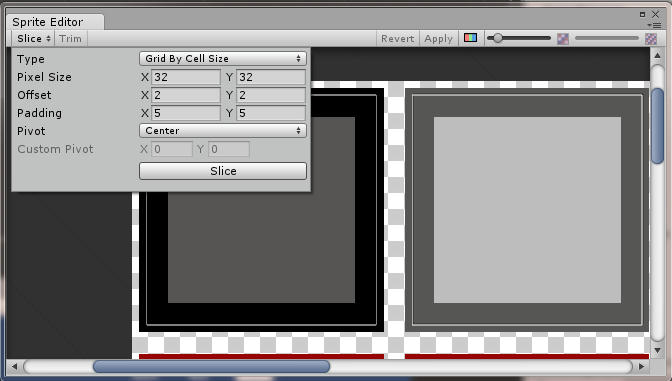This screenshot has height=381, width=672.
Task: Open the Slice dropdown in the toolbar
Action: (x=33, y=39)
